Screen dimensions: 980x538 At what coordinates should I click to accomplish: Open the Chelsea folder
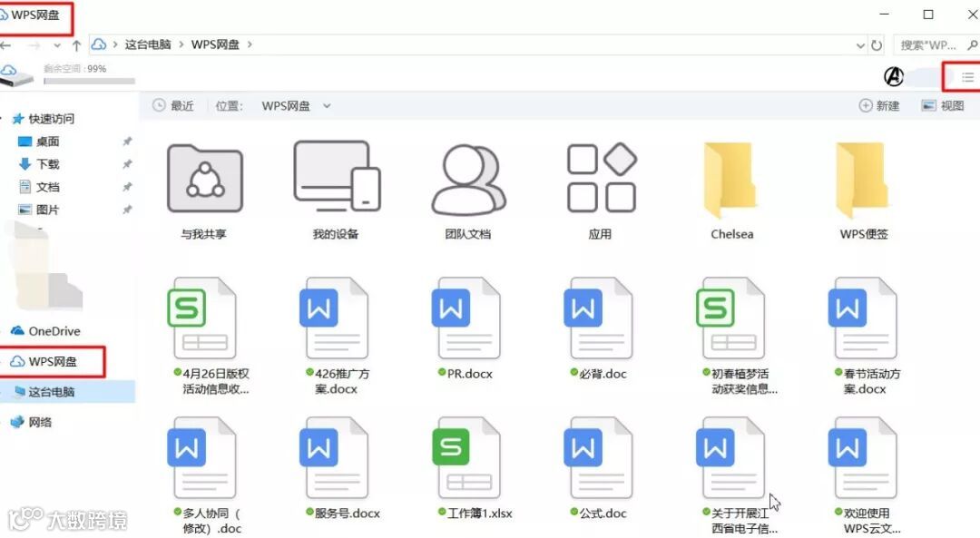coord(732,181)
